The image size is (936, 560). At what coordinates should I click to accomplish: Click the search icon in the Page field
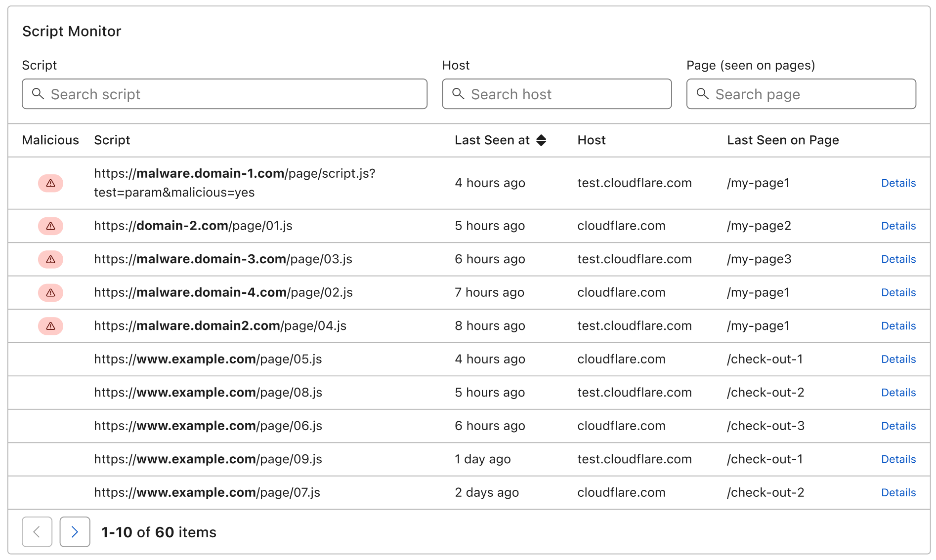pyautogui.click(x=703, y=94)
